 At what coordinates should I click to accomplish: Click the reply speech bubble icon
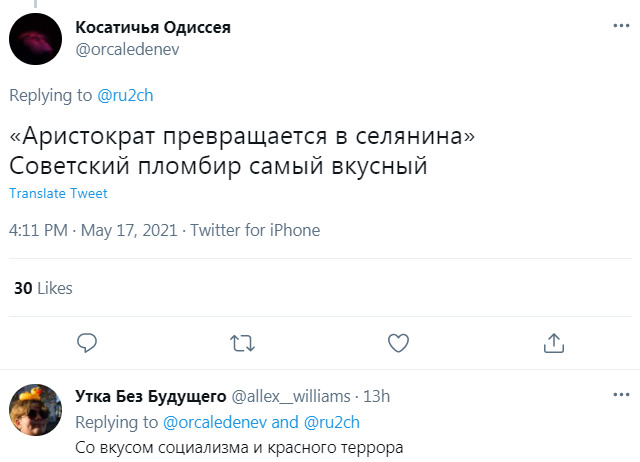click(87, 343)
